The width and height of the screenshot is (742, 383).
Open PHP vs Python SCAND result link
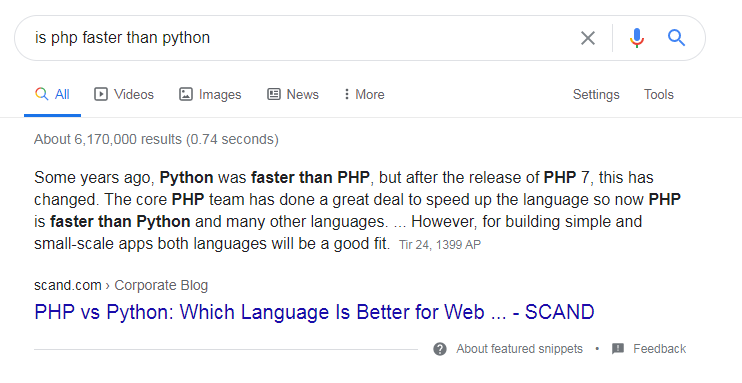point(314,312)
